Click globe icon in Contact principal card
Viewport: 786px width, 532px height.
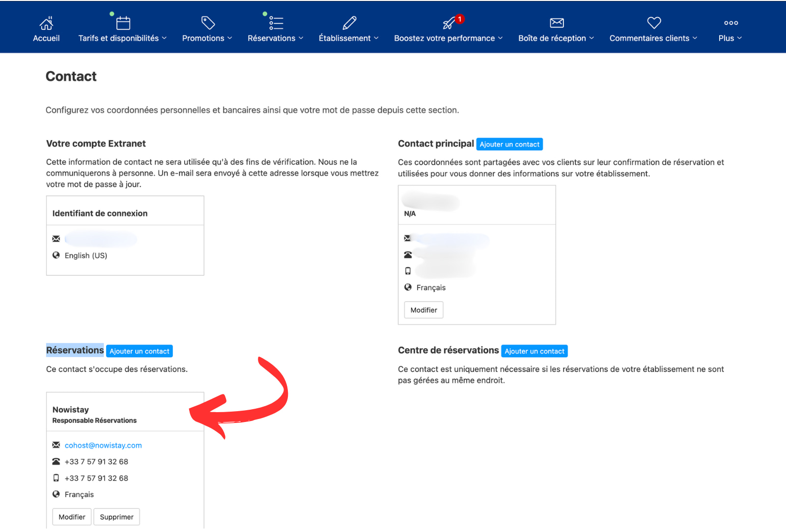point(408,287)
